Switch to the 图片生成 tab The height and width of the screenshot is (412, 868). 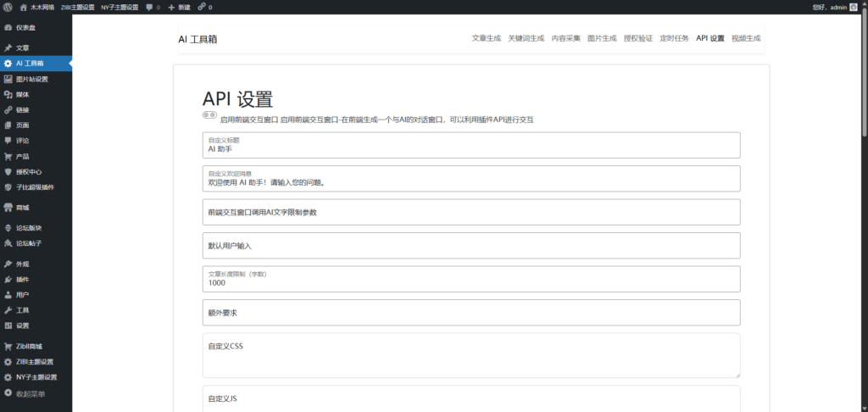[x=602, y=39]
